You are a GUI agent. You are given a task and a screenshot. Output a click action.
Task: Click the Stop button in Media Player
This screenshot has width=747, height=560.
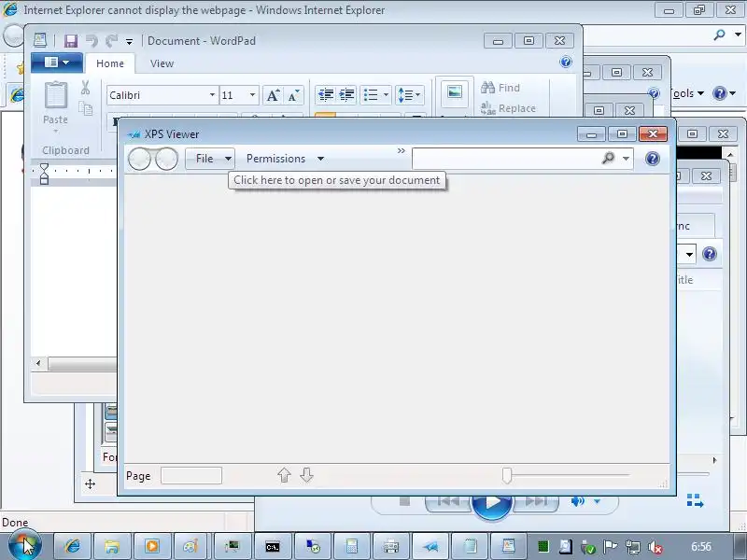(x=404, y=501)
